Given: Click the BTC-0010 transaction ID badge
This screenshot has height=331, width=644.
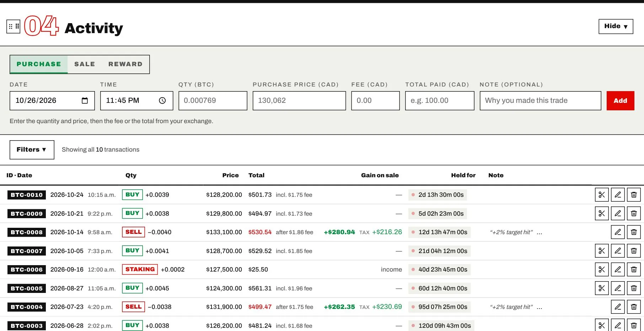Looking at the screenshot, I should [x=27, y=195].
